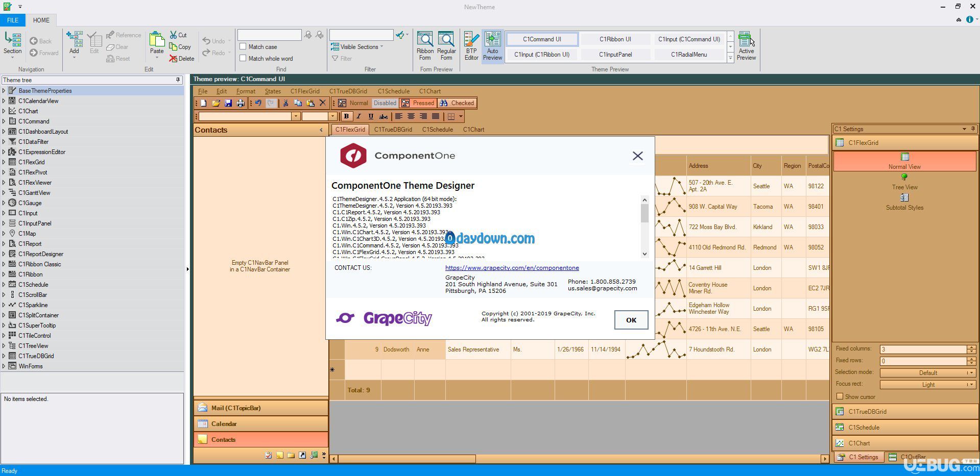Open the Section navigation tool

[13, 45]
